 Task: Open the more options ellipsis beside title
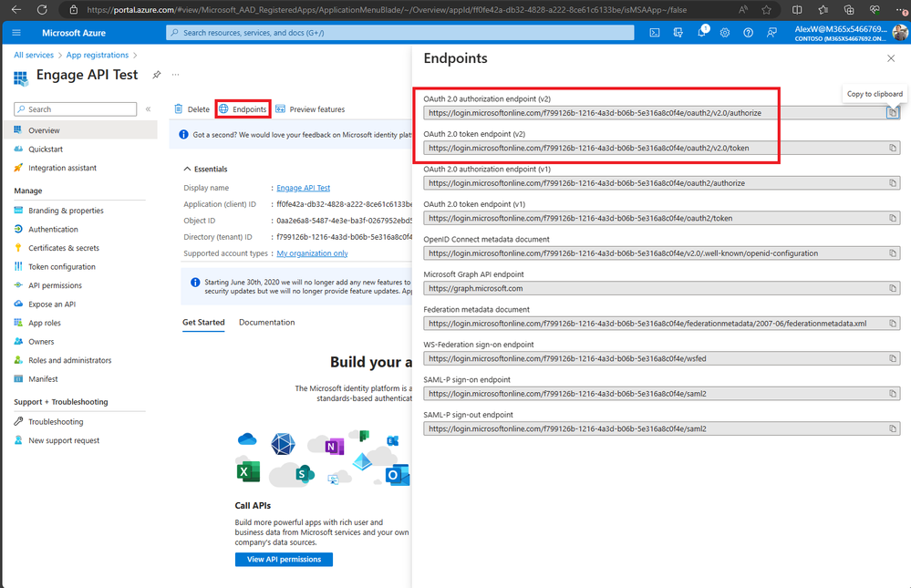pos(175,75)
